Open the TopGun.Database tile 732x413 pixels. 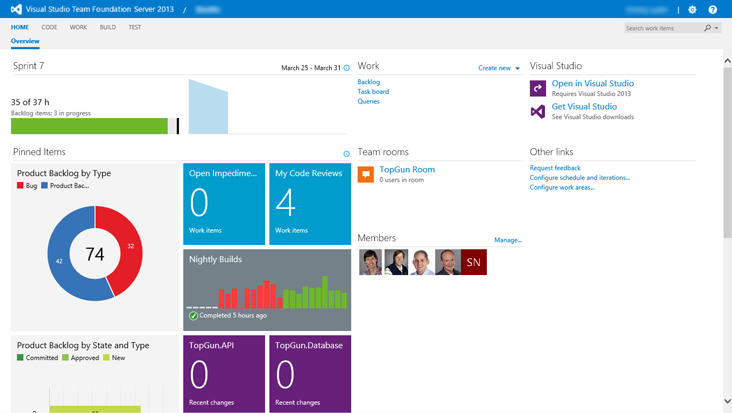[310, 374]
